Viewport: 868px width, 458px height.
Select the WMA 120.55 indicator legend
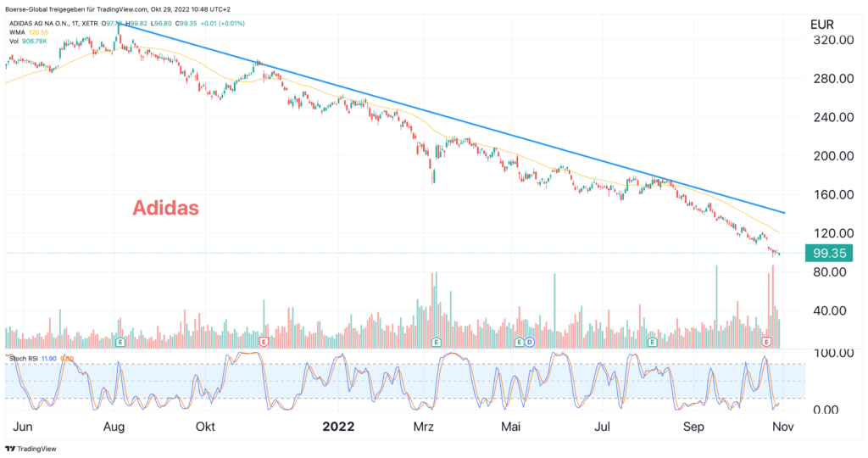[x=29, y=32]
